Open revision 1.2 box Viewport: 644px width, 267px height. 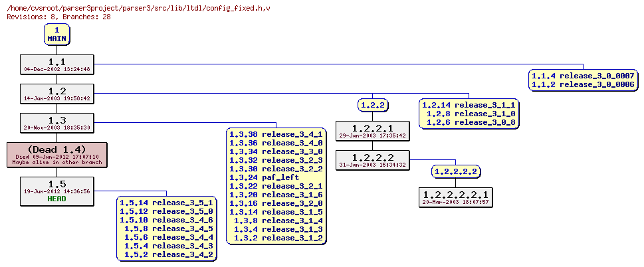[57, 94]
